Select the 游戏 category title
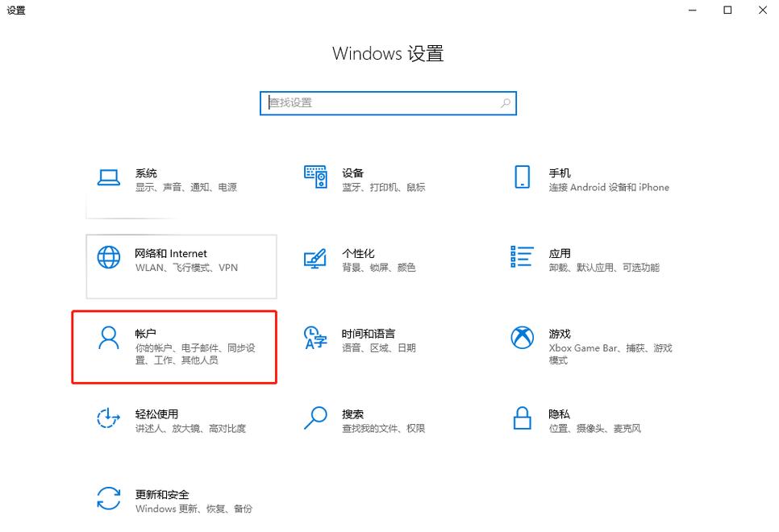 [560, 334]
